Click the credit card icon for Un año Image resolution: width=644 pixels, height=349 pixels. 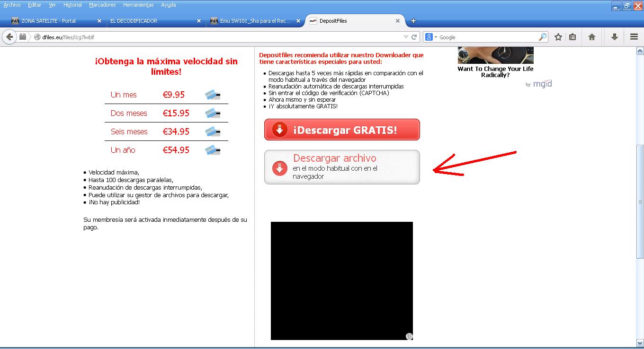[x=213, y=150]
